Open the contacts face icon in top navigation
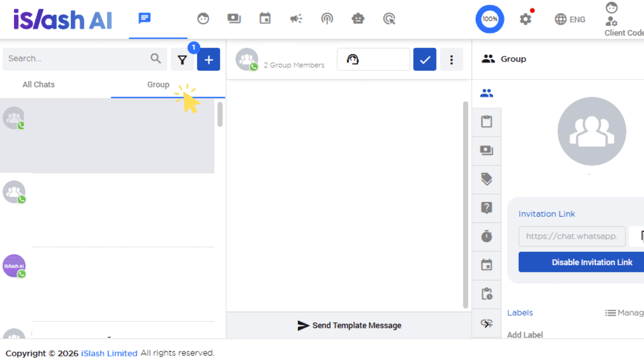The width and height of the screenshot is (644, 362). [203, 19]
